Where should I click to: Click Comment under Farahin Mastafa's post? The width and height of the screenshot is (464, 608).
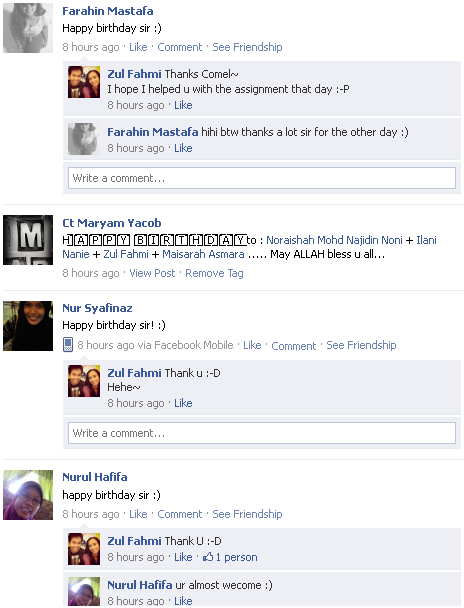[x=179, y=47]
